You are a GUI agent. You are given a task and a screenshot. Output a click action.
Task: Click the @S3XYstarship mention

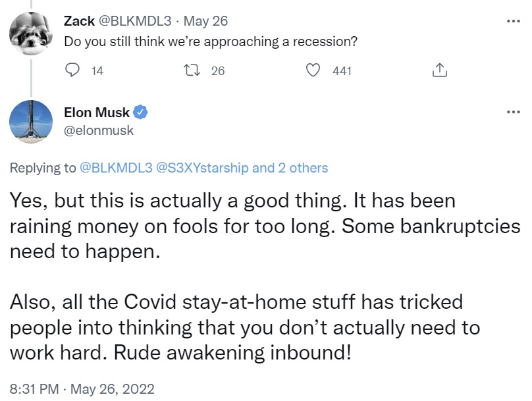(x=202, y=168)
